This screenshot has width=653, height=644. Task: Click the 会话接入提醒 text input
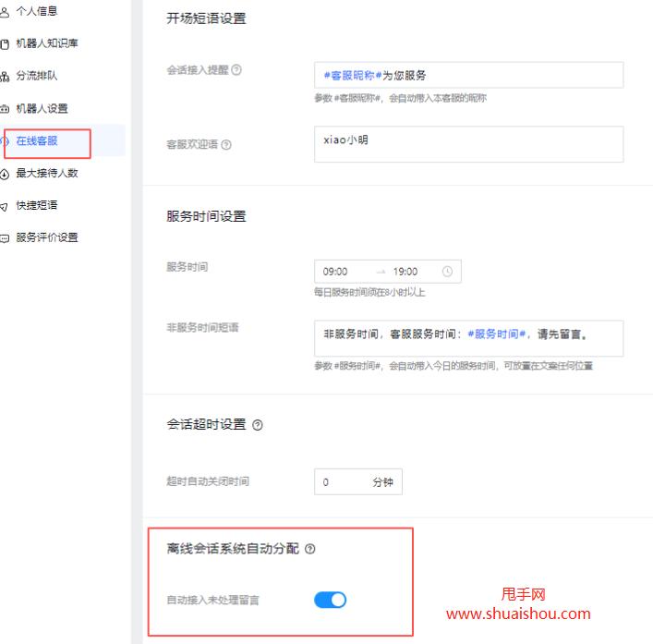(x=468, y=75)
